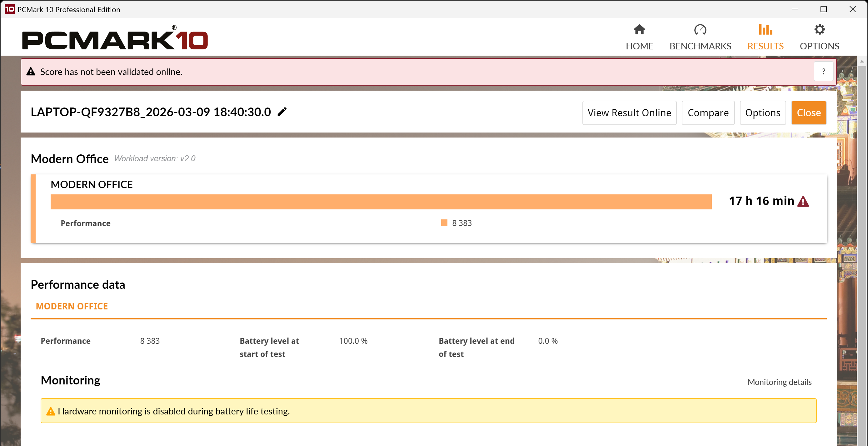
Task: Open the Monitoring details link
Action: (779, 382)
